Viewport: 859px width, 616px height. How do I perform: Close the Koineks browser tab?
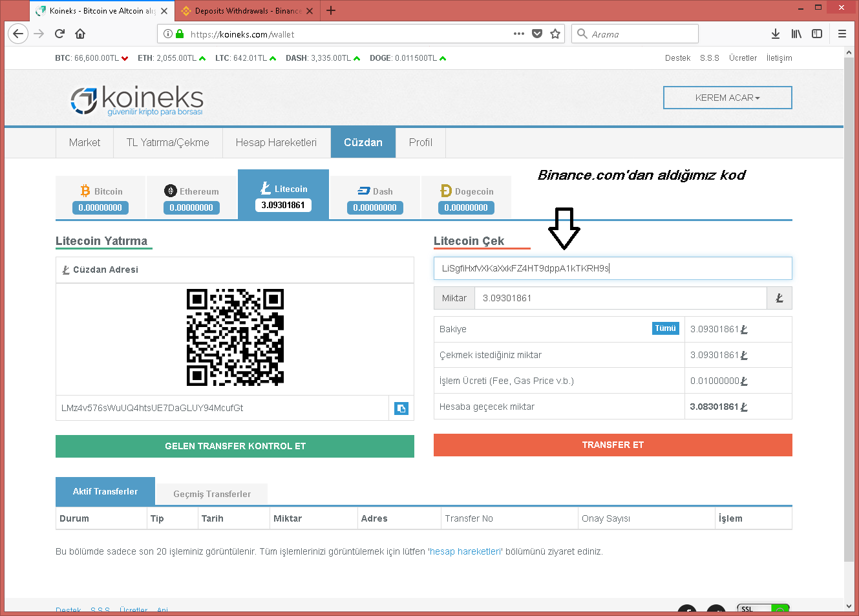[x=164, y=11]
